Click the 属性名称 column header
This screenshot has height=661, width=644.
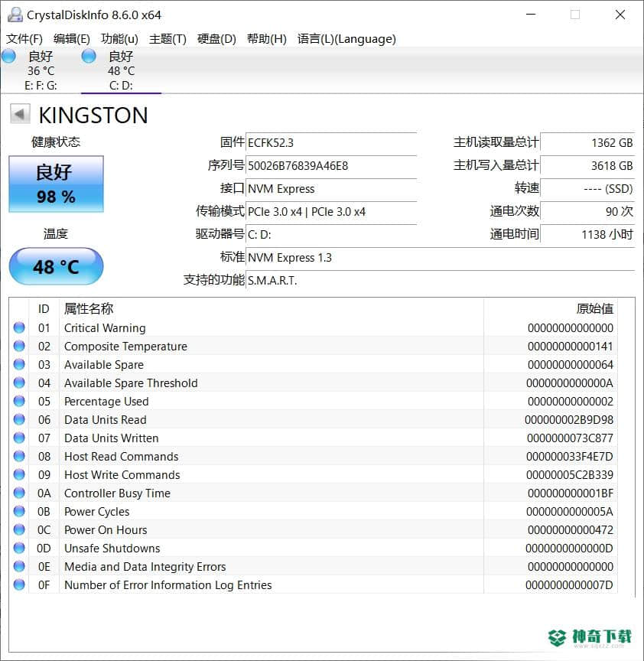[x=272, y=308]
